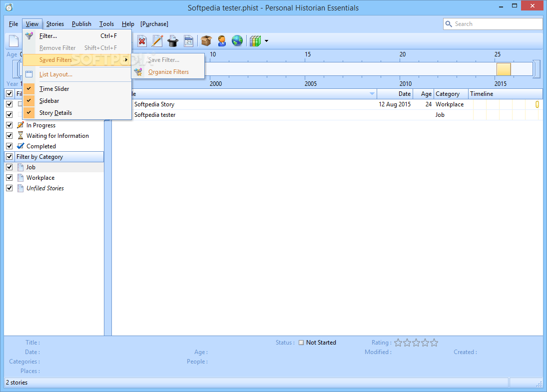
Task: Choose List Layout... in the View menu
Action: tap(77, 74)
